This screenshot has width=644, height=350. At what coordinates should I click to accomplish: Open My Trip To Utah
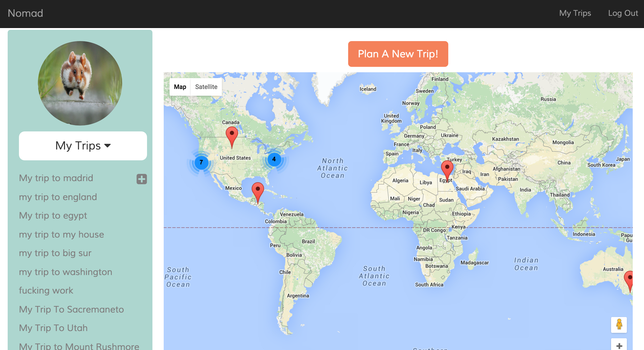[53, 328]
